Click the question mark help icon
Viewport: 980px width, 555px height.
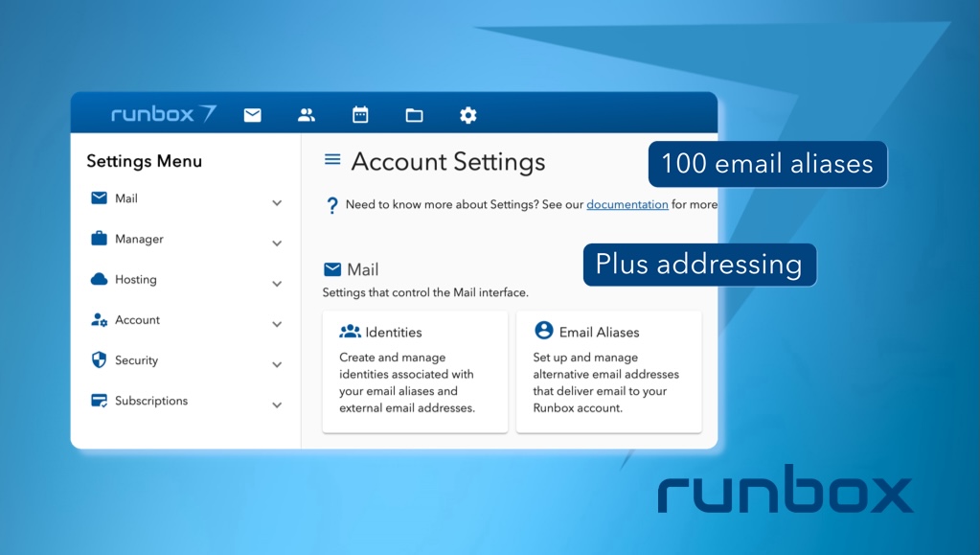pos(332,205)
